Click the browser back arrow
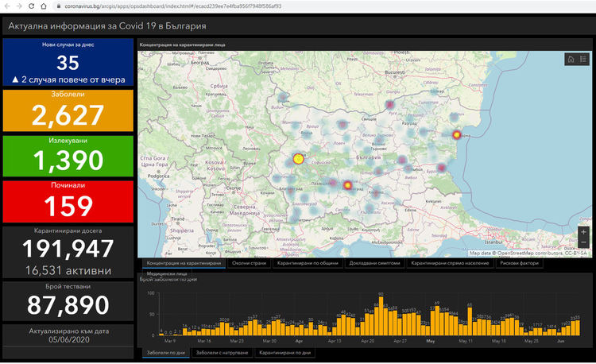 [6, 7]
